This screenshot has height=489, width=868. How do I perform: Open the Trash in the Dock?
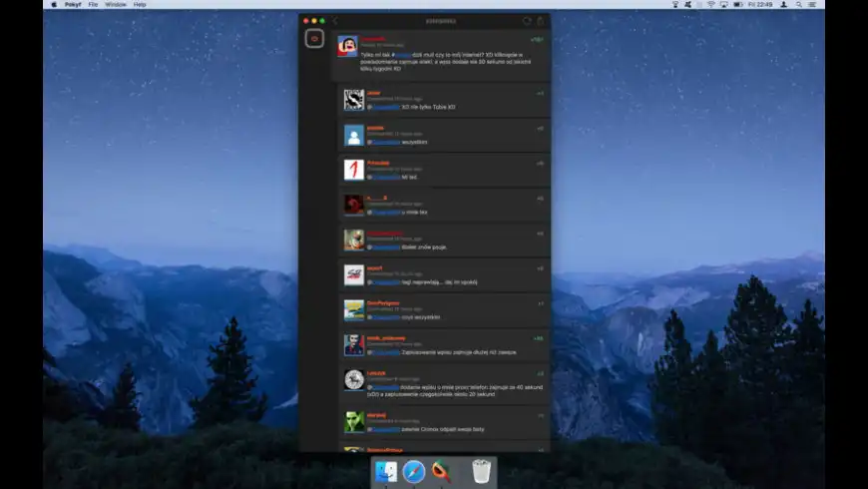click(481, 471)
